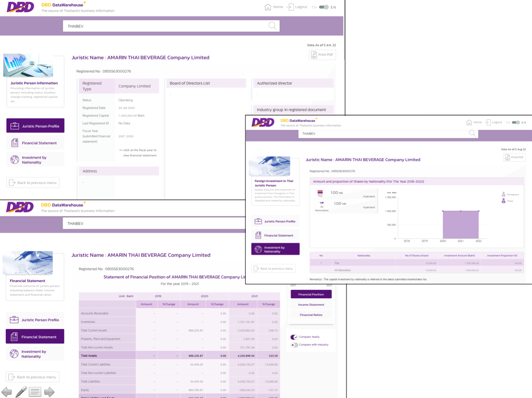Click the highlighted globe icon, nationality window
The width and height of the screenshot is (532, 398).
[x=258, y=249]
